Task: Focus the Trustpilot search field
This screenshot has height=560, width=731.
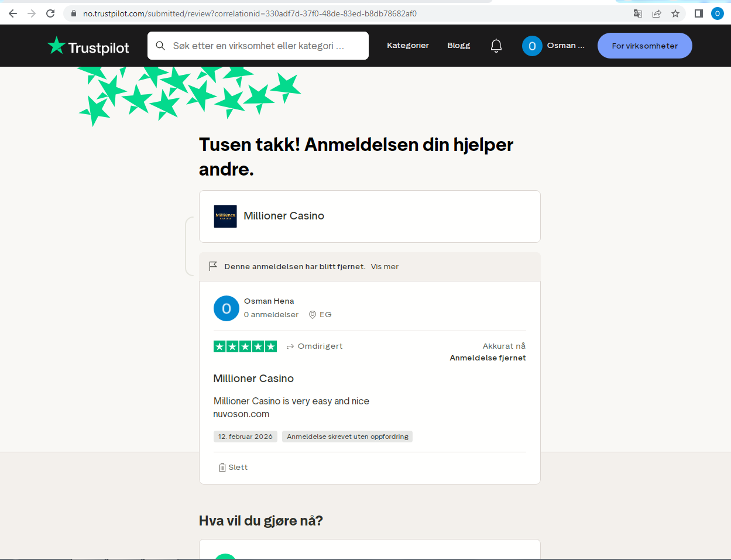Action: [258, 46]
